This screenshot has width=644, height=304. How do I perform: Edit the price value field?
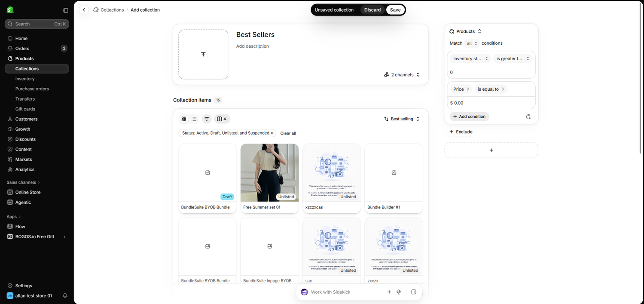coord(491,103)
